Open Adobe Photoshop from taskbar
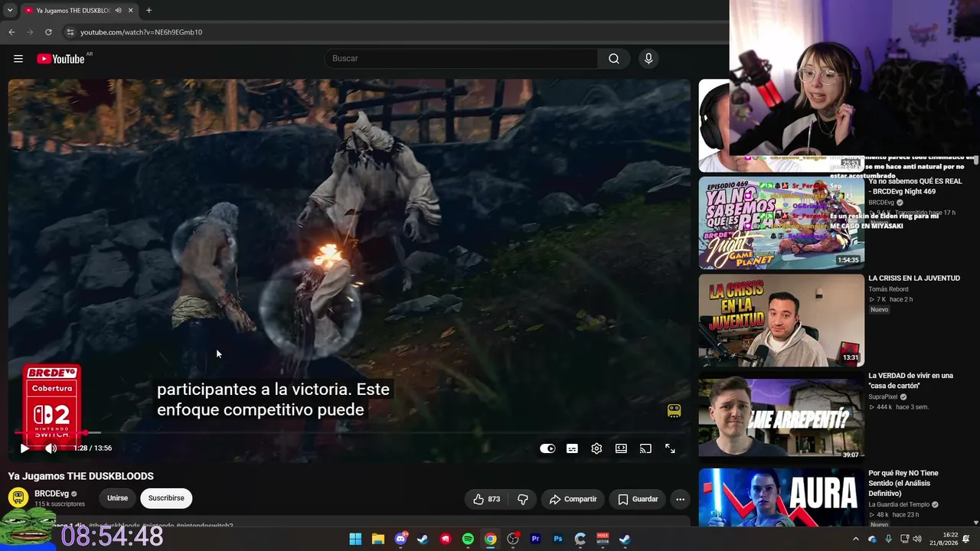This screenshot has width=980, height=551. pos(558,539)
